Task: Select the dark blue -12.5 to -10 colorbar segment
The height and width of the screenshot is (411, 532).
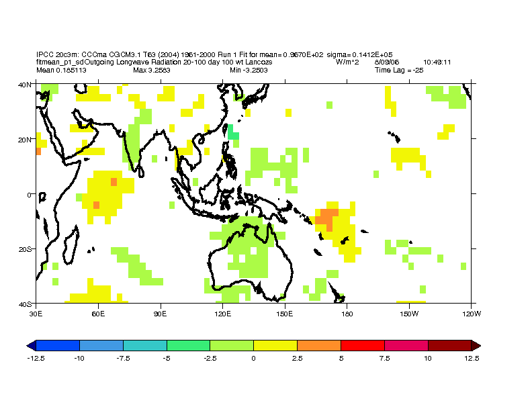Action: (58, 345)
